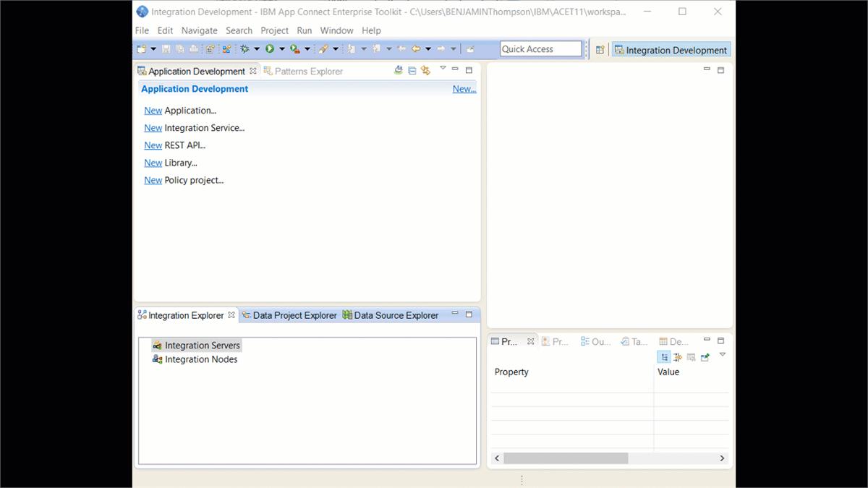Image resolution: width=868 pixels, height=488 pixels.
Task: Click the Collapse All icon in Application Development
Action: tap(412, 69)
